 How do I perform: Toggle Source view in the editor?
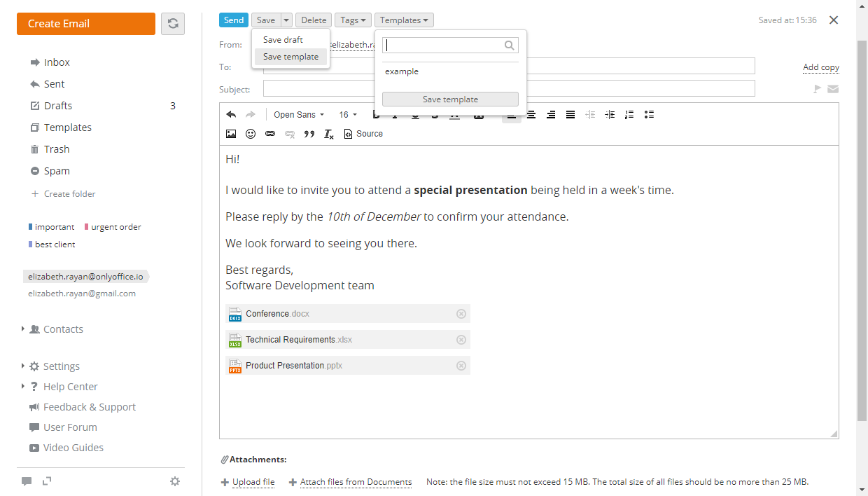pos(363,134)
